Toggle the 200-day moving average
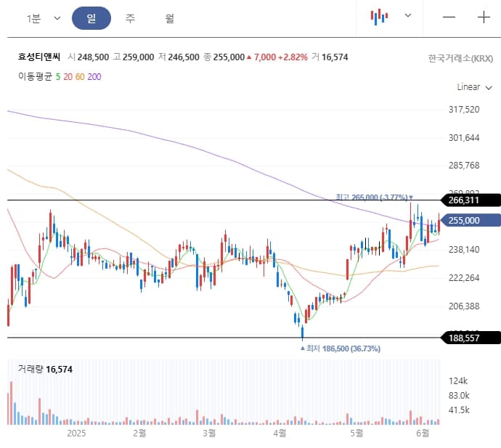Screen dimensions: 501x448 tap(94, 77)
